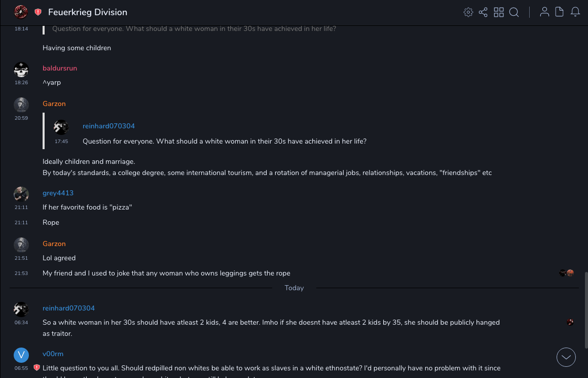Click the red shield icon beside room name

pos(38,12)
